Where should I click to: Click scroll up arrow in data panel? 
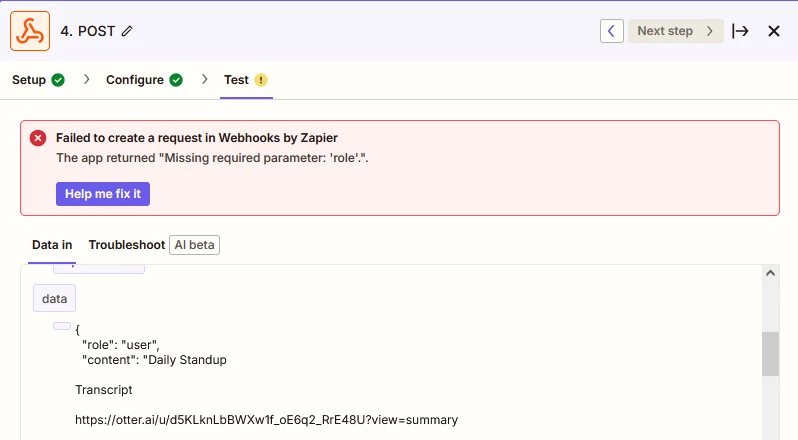click(771, 273)
